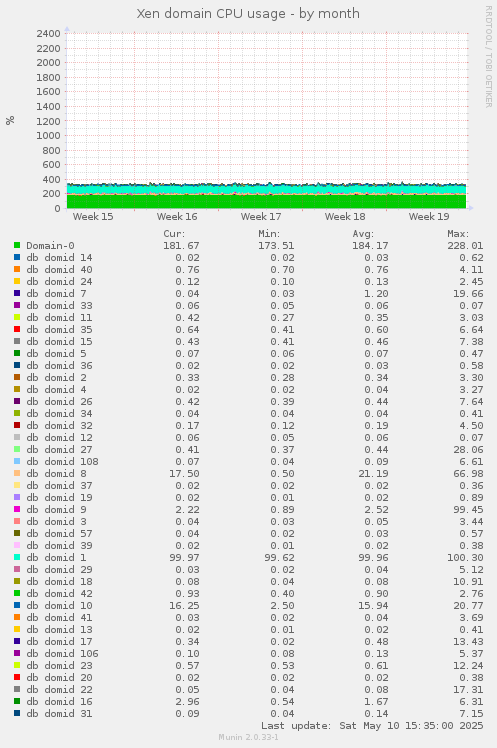Click the blue swatch beside db domid 10
Viewport: 497px width, 748px height.
(x=17, y=605)
